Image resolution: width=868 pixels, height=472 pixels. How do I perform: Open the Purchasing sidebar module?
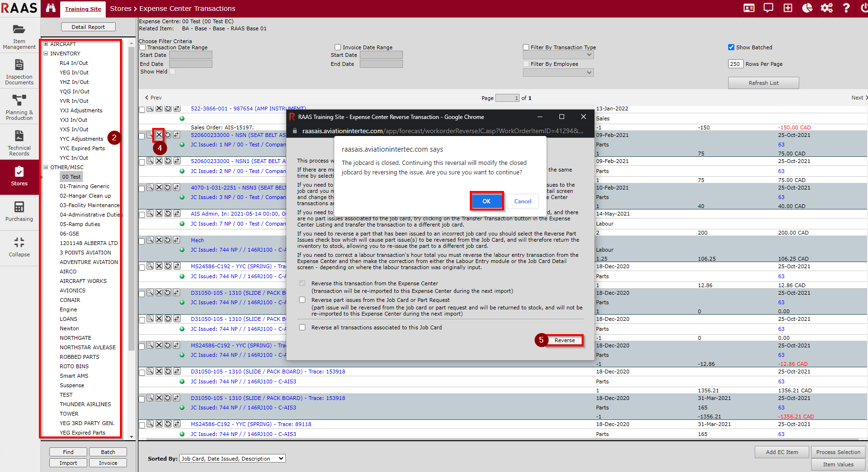(19, 211)
